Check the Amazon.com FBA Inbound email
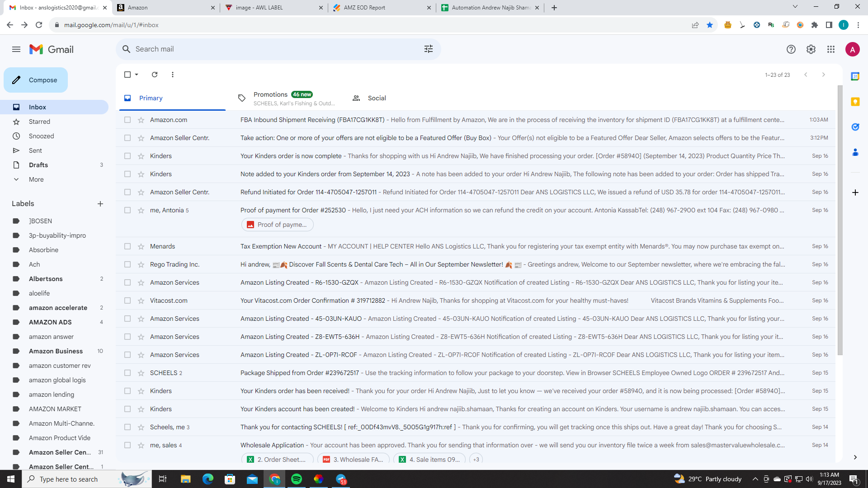This screenshot has height=488, width=868. [x=127, y=120]
